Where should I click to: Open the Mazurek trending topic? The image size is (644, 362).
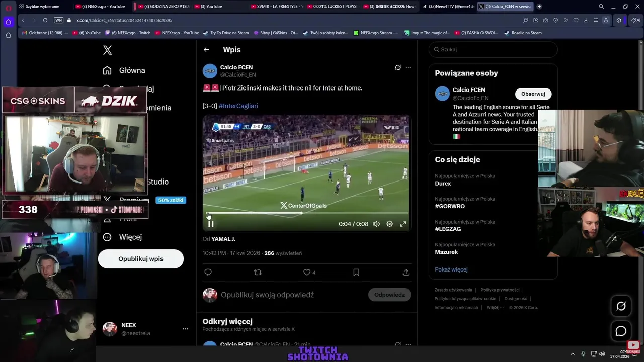[x=446, y=252]
